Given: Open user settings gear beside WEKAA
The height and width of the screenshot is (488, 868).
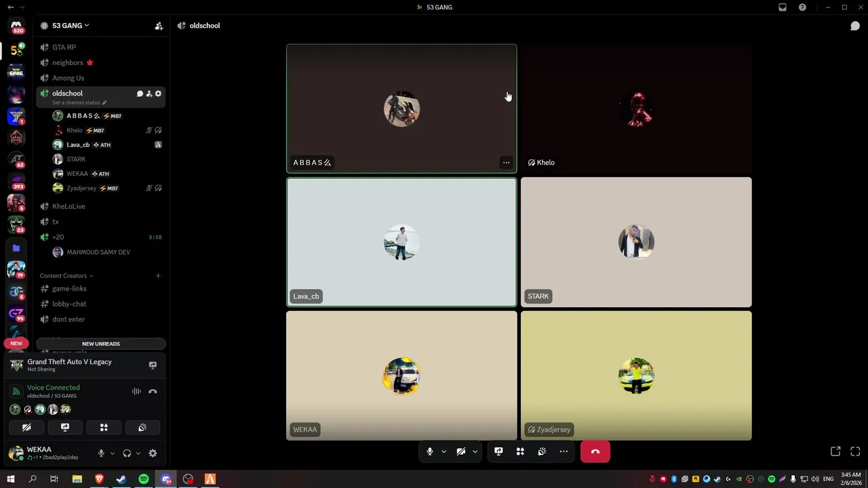Looking at the screenshot, I should coord(153,453).
